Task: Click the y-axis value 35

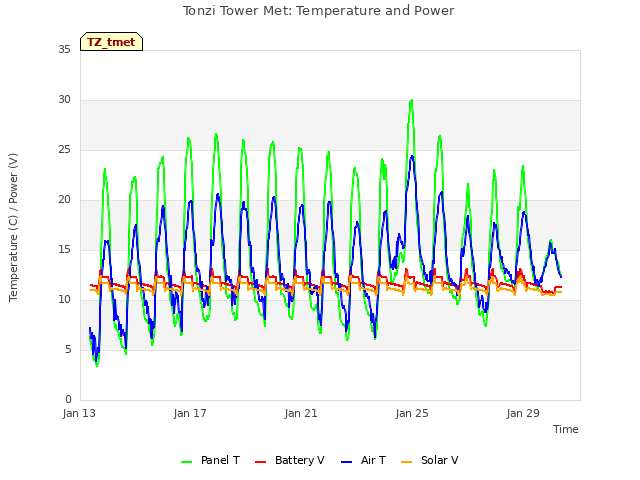Action: point(64,49)
